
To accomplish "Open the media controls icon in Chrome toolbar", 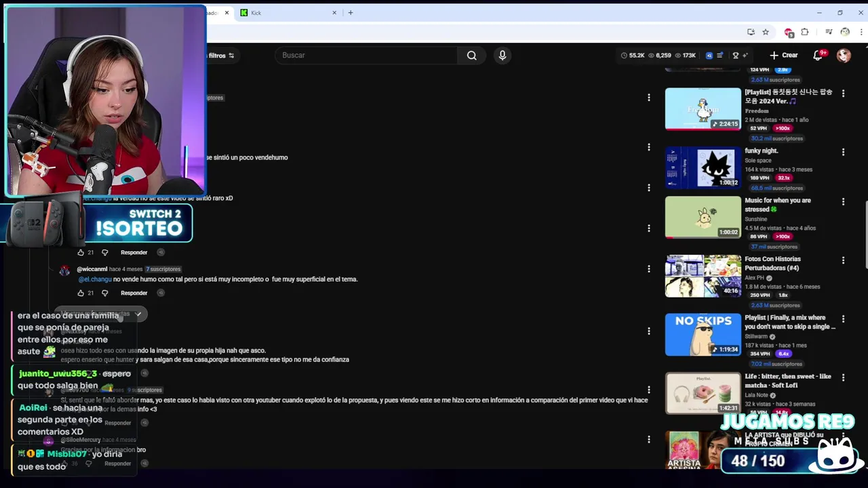I will [829, 32].
